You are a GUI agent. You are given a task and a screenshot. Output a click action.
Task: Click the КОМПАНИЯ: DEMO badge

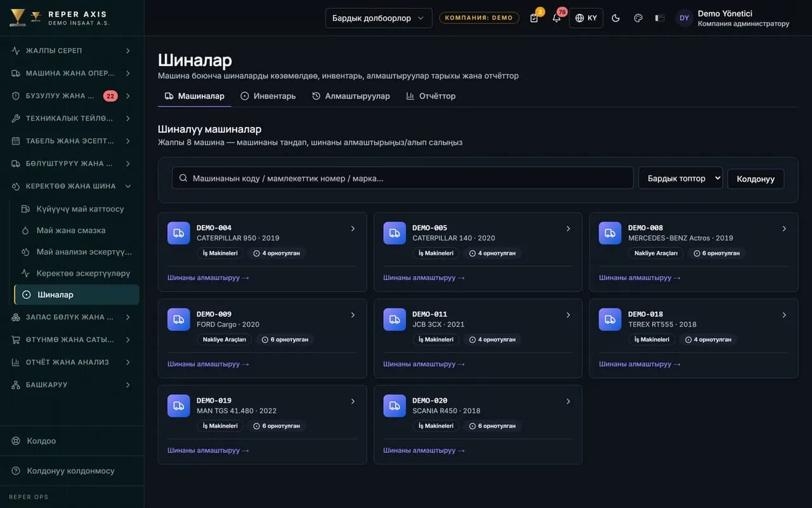[x=479, y=18]
